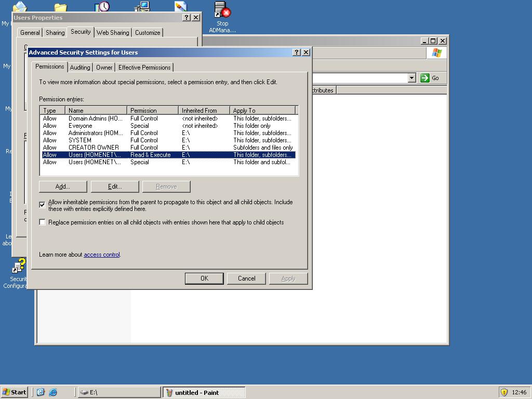This screenshot has height=399, width=532.
Task: Click the Add button to create permission entry
Action: pos(62,186)
